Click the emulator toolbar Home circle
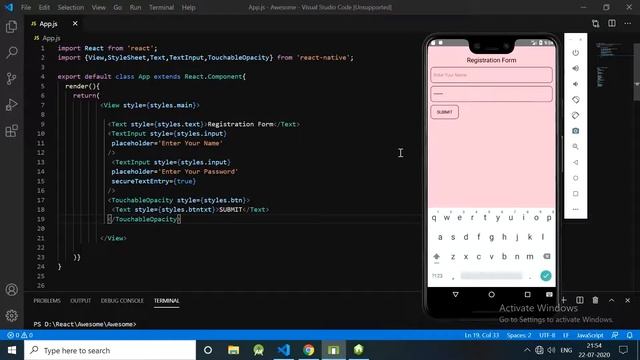This screenshot has height=360, width=640. coord(576,178)
